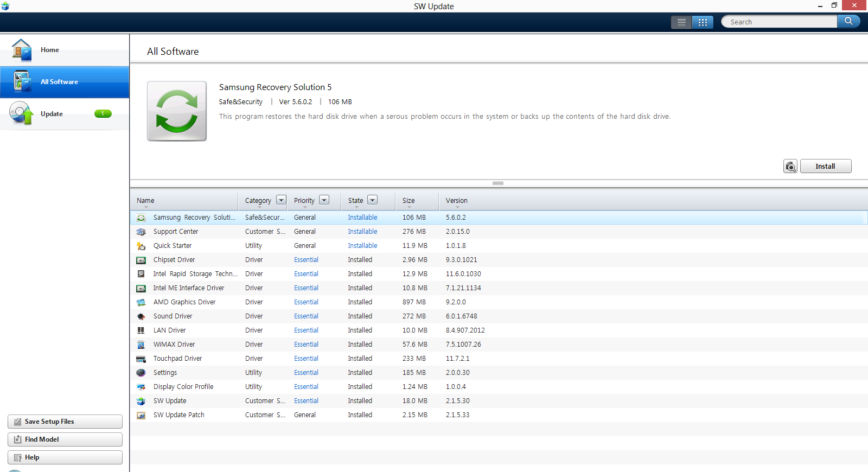Viewport: 868px width, 472px height.
Task: Click the Quick Starter row icon
Action: tap(141, 246)
